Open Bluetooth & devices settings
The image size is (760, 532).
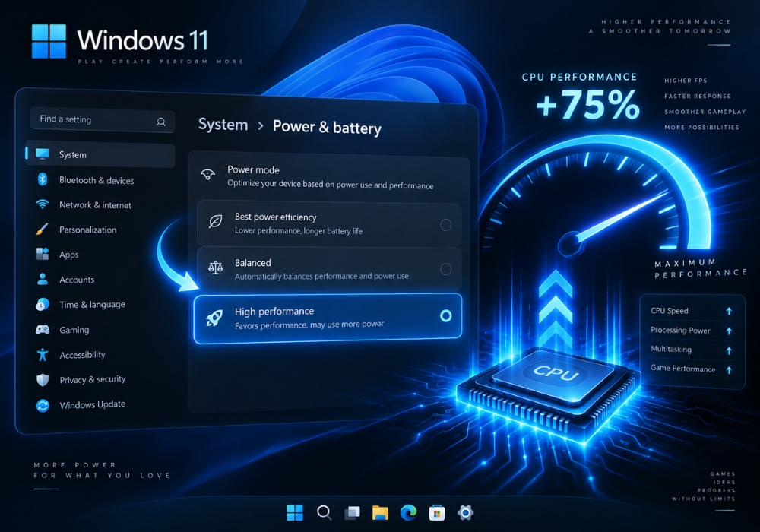coord(100,180)
